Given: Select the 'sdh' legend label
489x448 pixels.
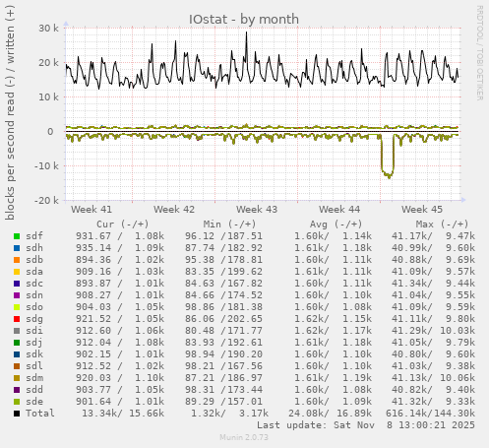Looking at the screenshot, I should 34,248.
